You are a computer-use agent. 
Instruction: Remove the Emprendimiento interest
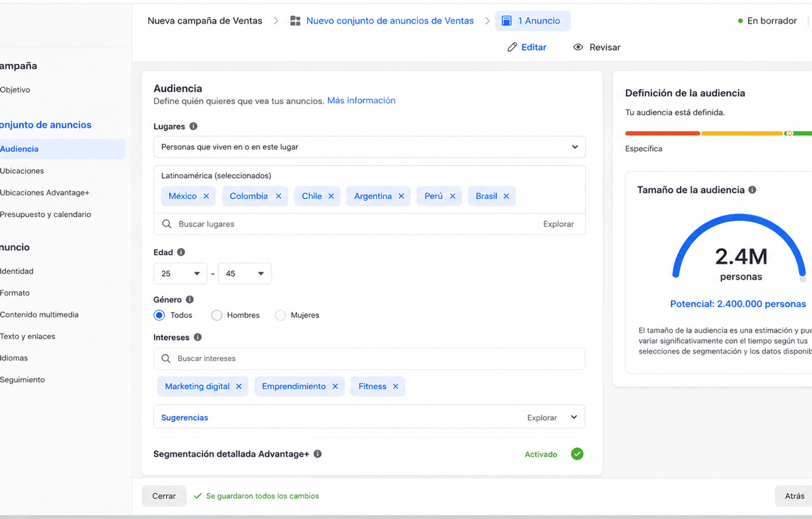335,387
